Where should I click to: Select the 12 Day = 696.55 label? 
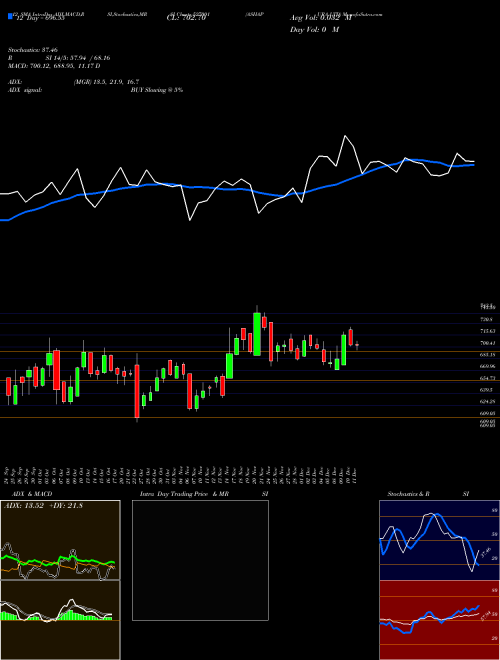pos(39,18)
